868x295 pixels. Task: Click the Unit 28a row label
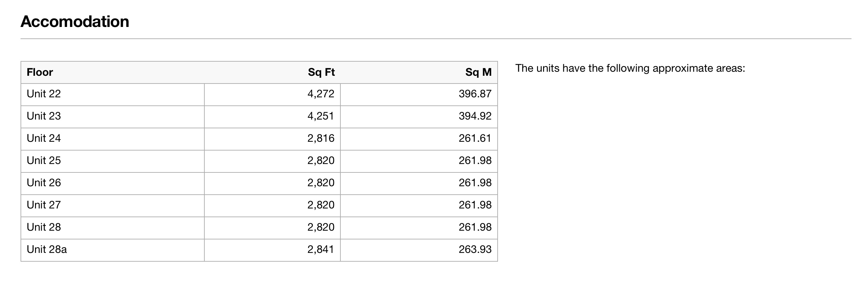(x=47, y=250)
